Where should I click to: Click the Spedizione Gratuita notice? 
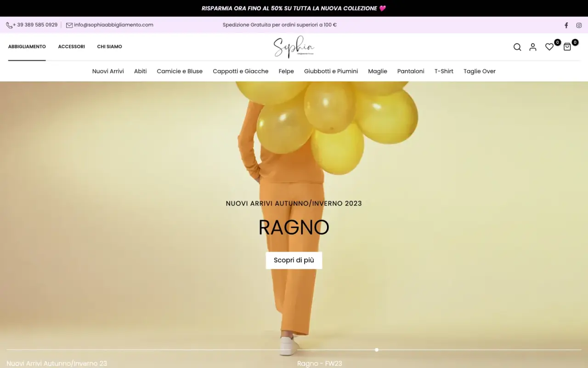coord(280,25)
